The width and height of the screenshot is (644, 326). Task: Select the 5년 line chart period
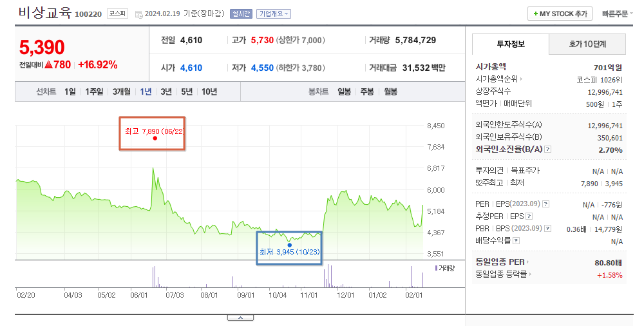pyautogui.click(x=187, y=91)
